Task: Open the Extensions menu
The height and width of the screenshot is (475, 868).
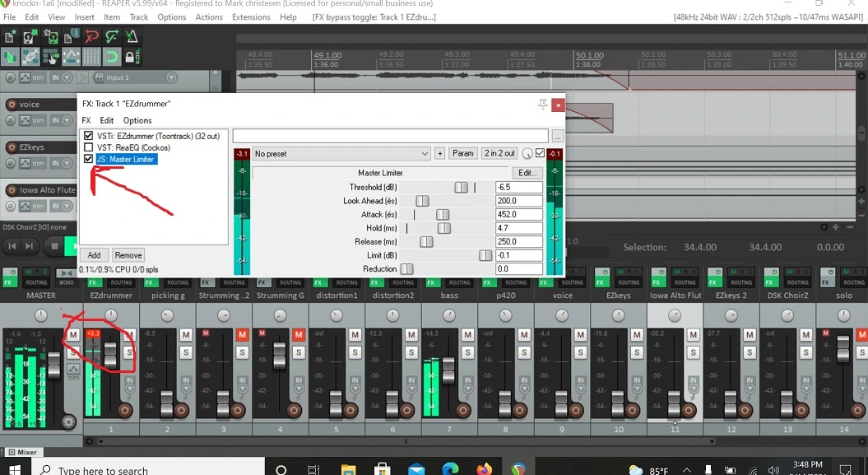Action: [251, 17]
